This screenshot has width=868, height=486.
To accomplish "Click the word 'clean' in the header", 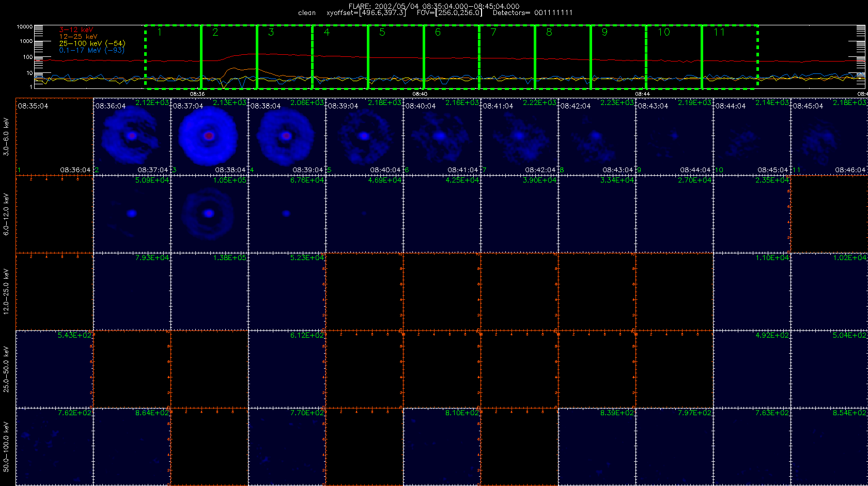I will 307,13.
